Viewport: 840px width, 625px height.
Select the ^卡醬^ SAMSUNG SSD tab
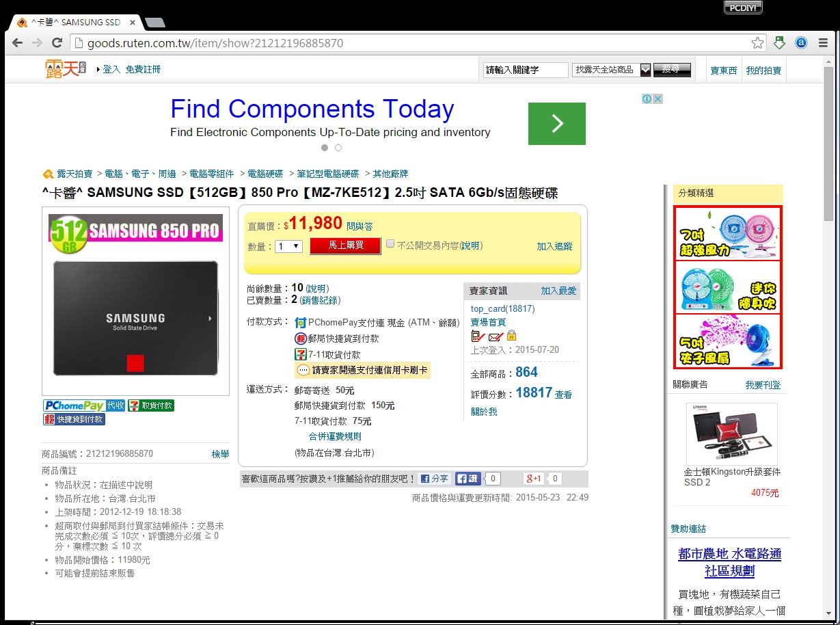tap(75, 23)
